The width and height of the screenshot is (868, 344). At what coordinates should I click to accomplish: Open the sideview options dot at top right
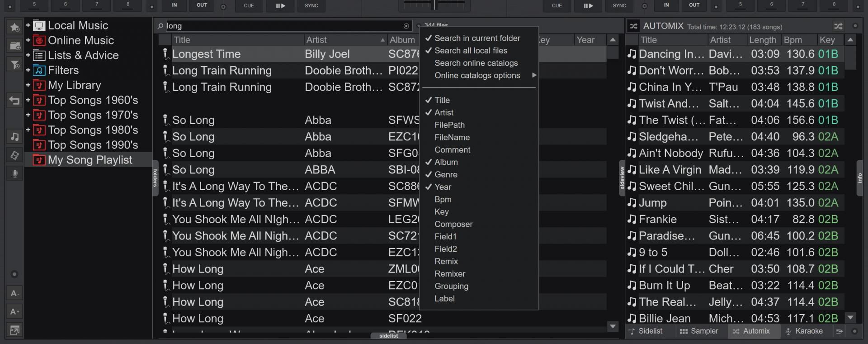pos(855,26)
